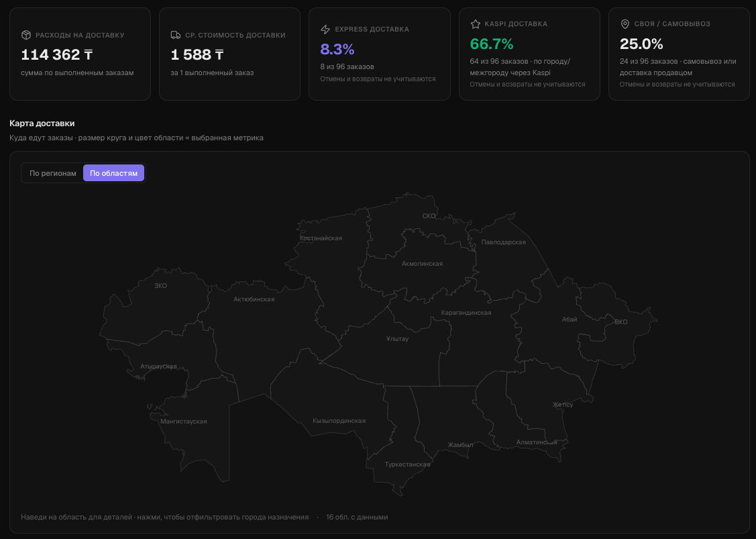Click the star icon next to Kaspi доставка

point(476,23)
